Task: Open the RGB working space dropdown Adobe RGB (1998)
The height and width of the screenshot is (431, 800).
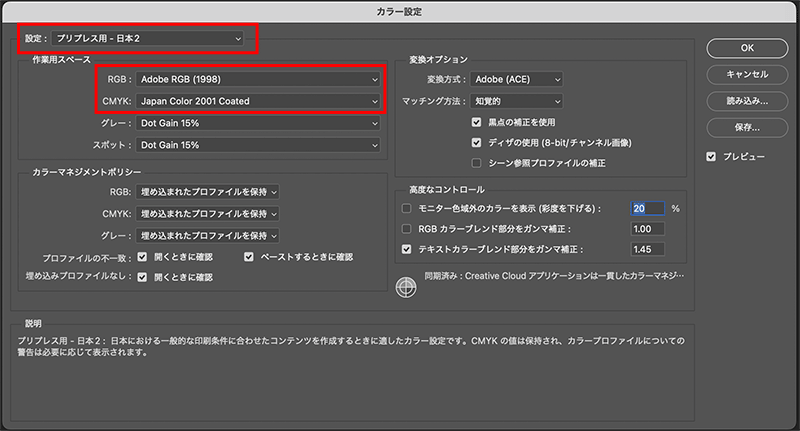Action: pyautogui.click(x=258, y=79)
